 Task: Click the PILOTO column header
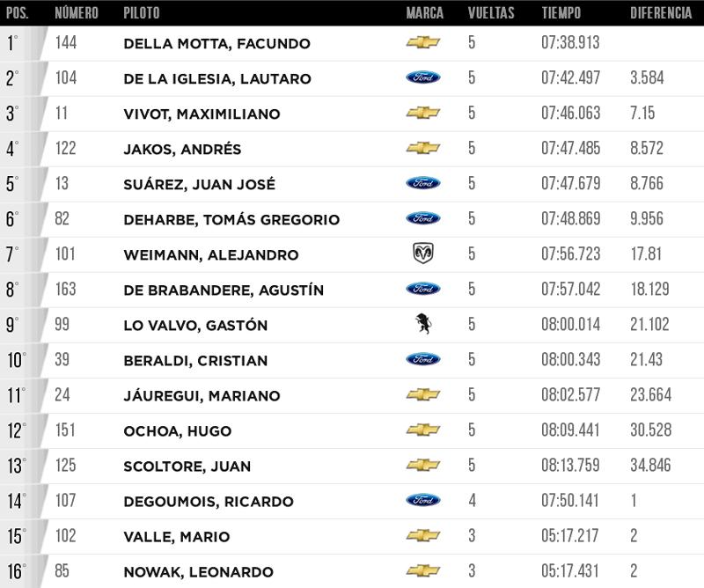[142, 12]
